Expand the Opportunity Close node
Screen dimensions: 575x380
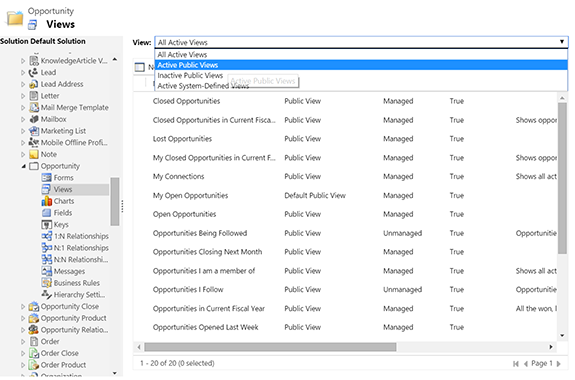point(23,307)
